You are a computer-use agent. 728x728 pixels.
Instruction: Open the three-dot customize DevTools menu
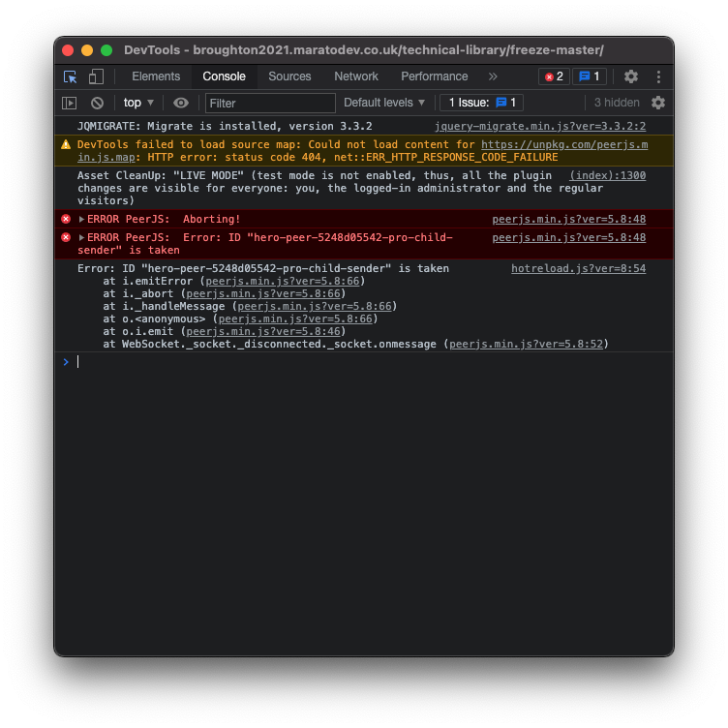(658, 76)
